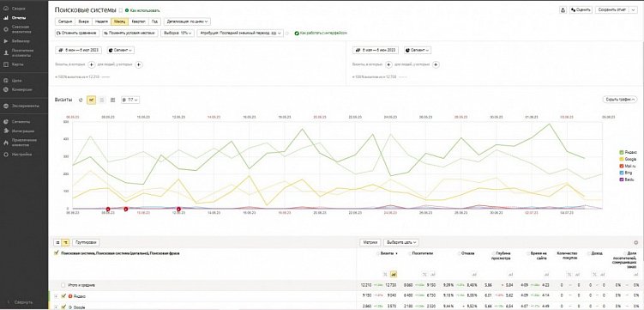Open the Выберите цель dropdown
The height and width of the screenshot is (310, 644).
(x=402, y=243)
